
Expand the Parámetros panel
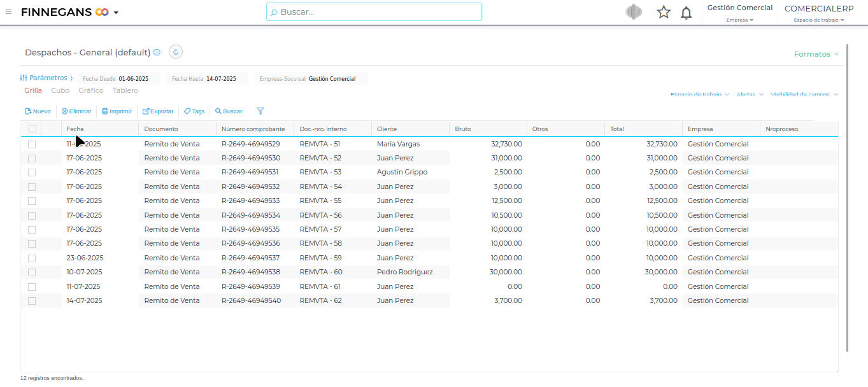(x=46, y=78)
